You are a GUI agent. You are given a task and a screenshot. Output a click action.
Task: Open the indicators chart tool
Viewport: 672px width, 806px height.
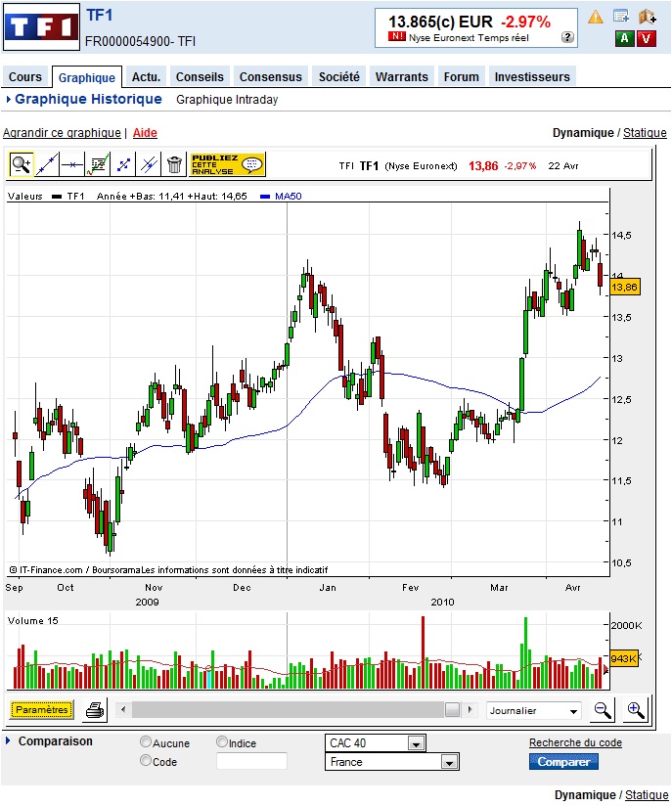97,165
